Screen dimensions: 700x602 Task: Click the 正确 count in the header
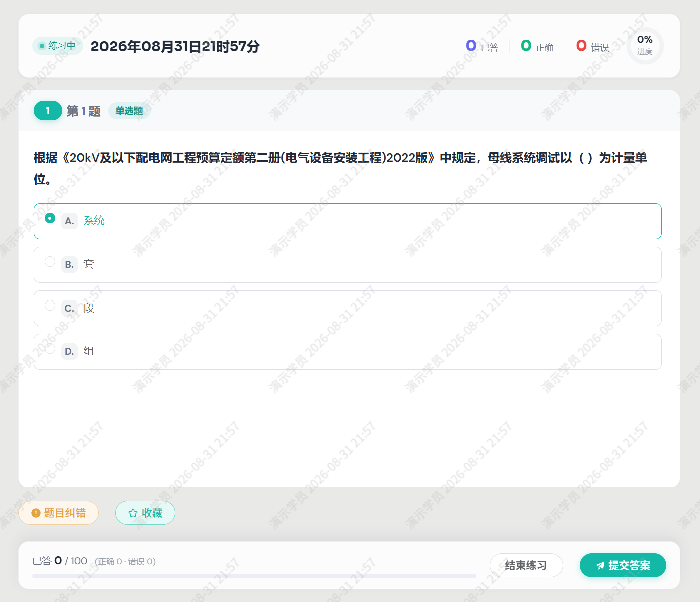pos(537,46)
